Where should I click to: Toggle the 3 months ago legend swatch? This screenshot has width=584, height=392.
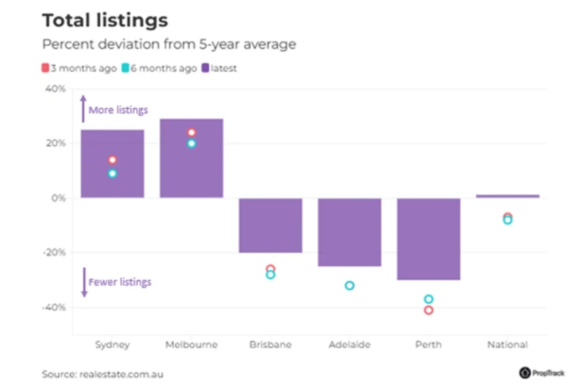click(x=45, y=68)
